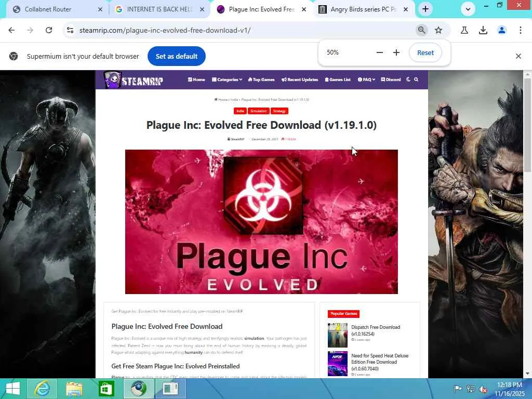Click the bold 'simulation' link in description
This screenshot has height=399, width=532.
[254, 338]
